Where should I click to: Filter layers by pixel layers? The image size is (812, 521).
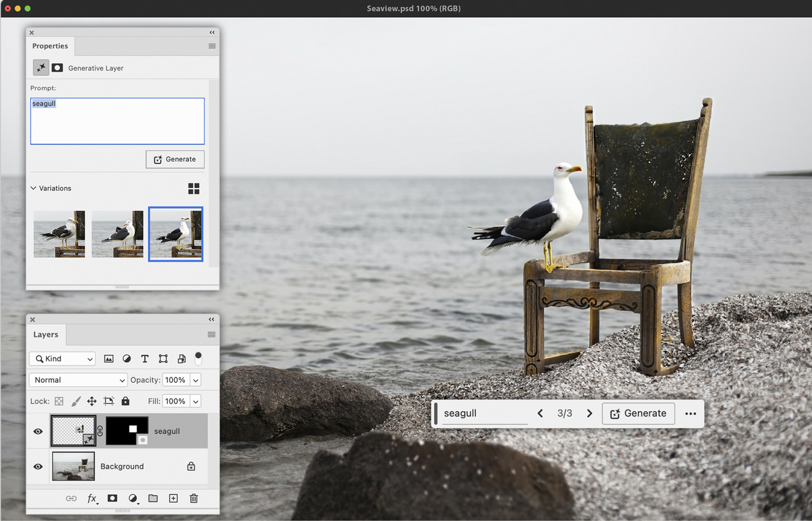click(x=109, y=359)
